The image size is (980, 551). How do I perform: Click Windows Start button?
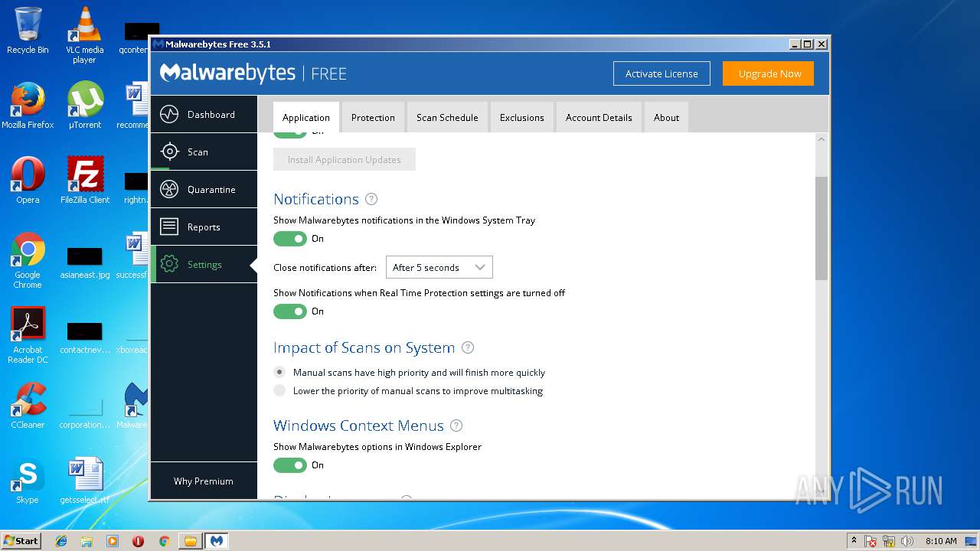(x=21, y=541)
